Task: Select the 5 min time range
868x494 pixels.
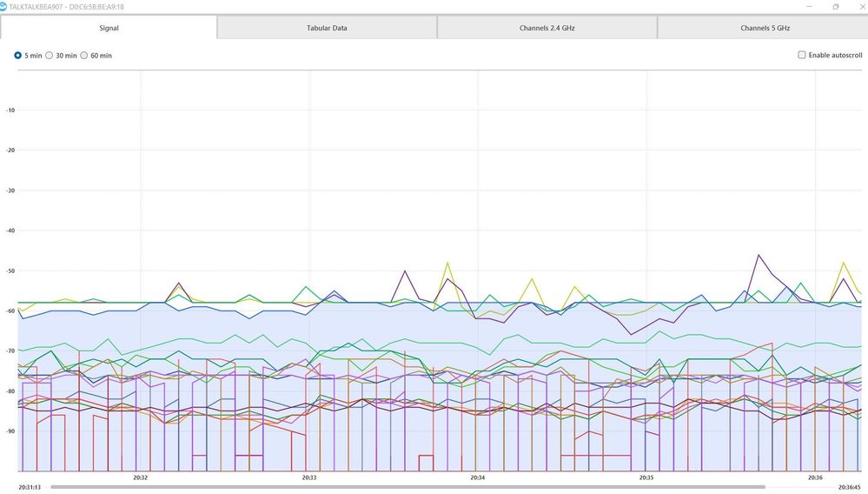Action: pos(18,56)
